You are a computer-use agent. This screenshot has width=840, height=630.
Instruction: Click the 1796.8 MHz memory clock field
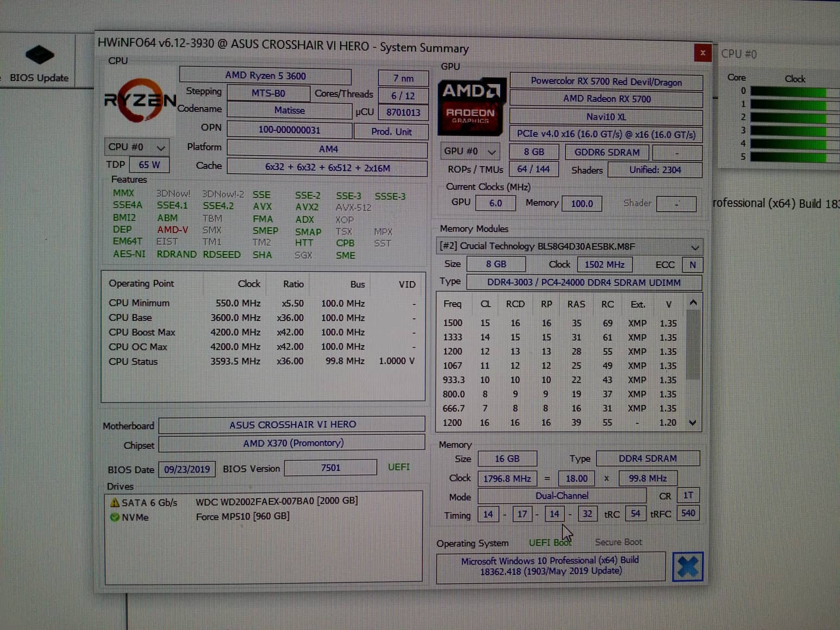pyautogui.click(x=507, y=478)
